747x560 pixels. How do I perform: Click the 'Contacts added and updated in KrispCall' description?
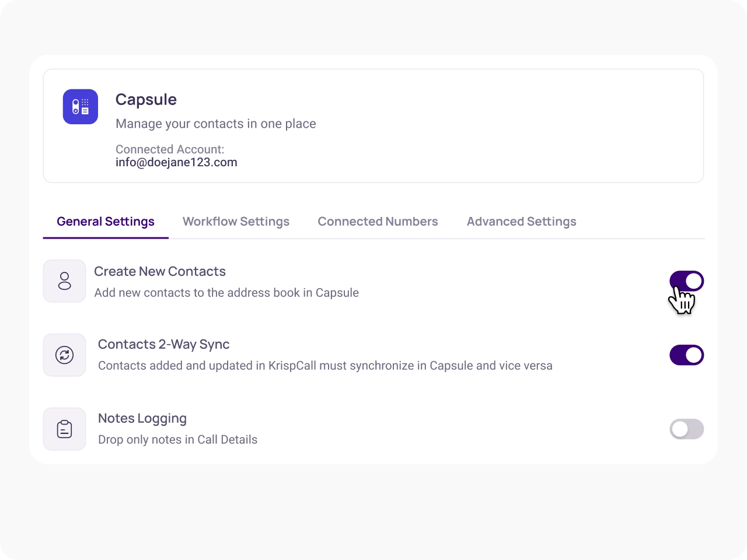(x=325, y=366)
